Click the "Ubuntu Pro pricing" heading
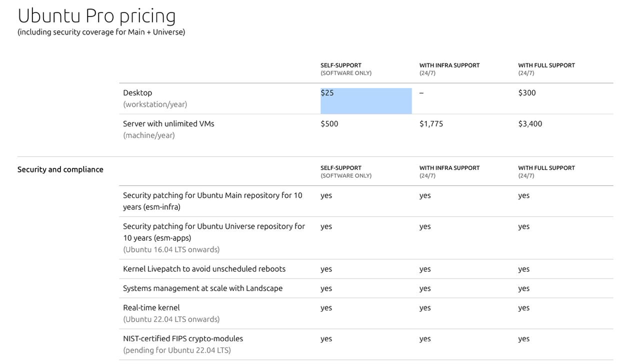 (96, 15)
